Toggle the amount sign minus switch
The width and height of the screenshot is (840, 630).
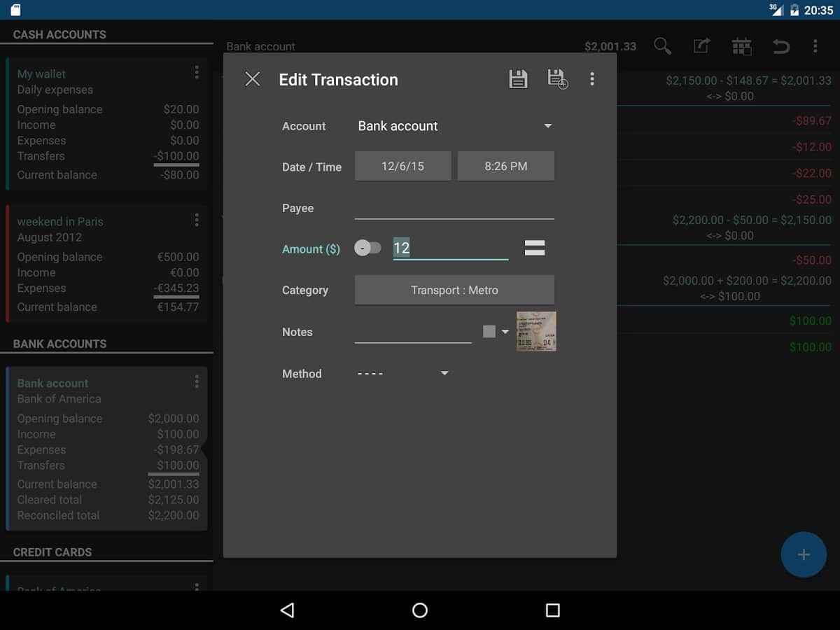pyautogui.click(x=367, y=248)
